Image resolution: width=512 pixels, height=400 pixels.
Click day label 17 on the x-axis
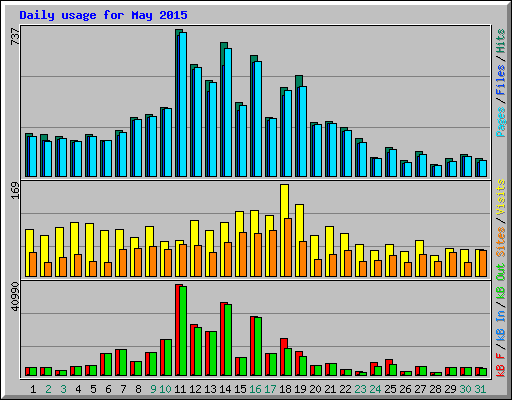[270, 389]
